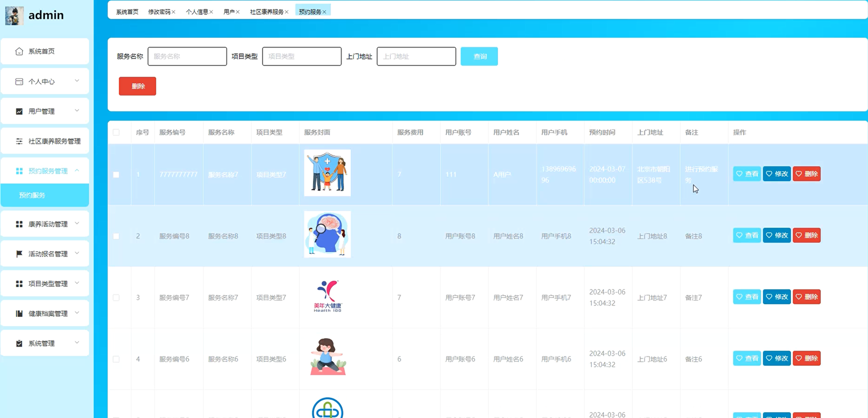
Task: Delete the 服务编号6 row
Action: point(807,358)
